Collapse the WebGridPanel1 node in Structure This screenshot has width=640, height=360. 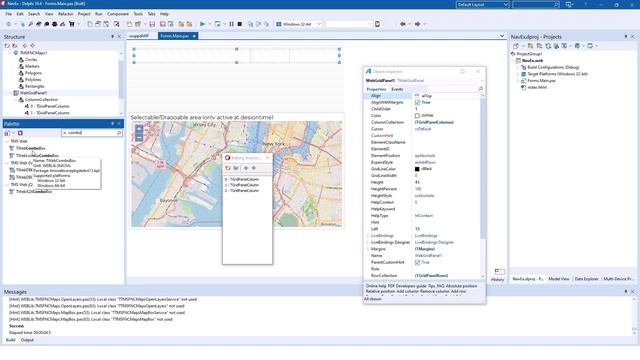click(11, 93)
